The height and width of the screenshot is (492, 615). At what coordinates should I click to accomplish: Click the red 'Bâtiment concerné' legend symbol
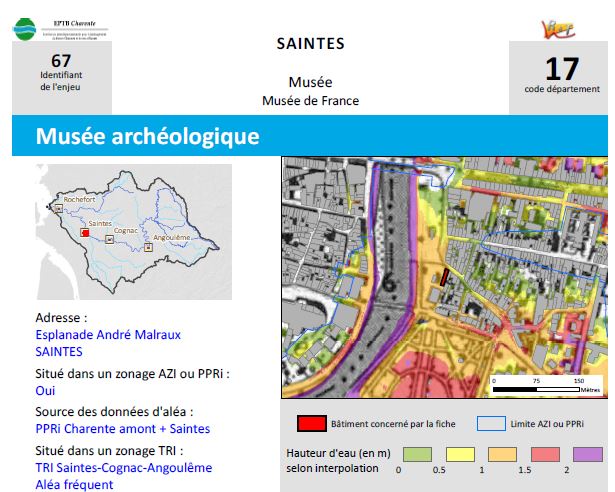(x=312, y=424)
